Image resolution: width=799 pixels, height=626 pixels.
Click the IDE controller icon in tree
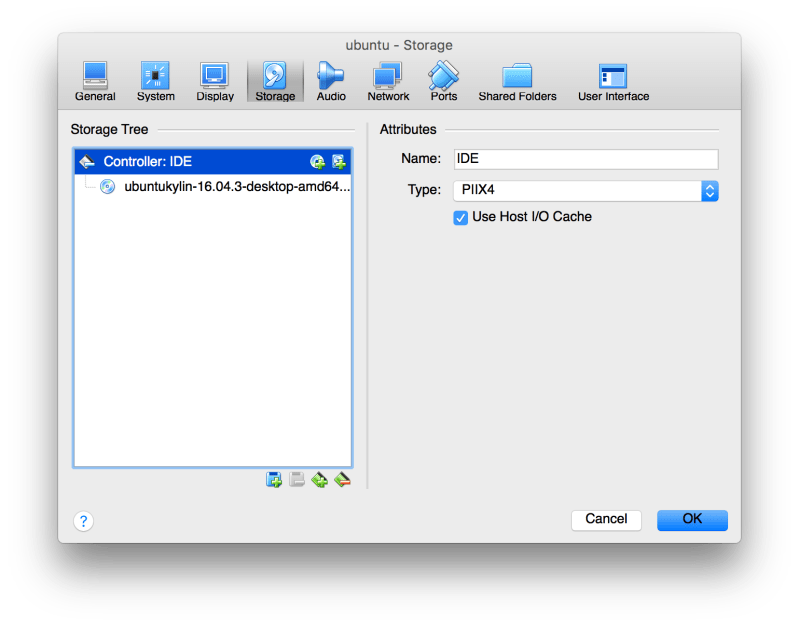(x=87, y=162)
